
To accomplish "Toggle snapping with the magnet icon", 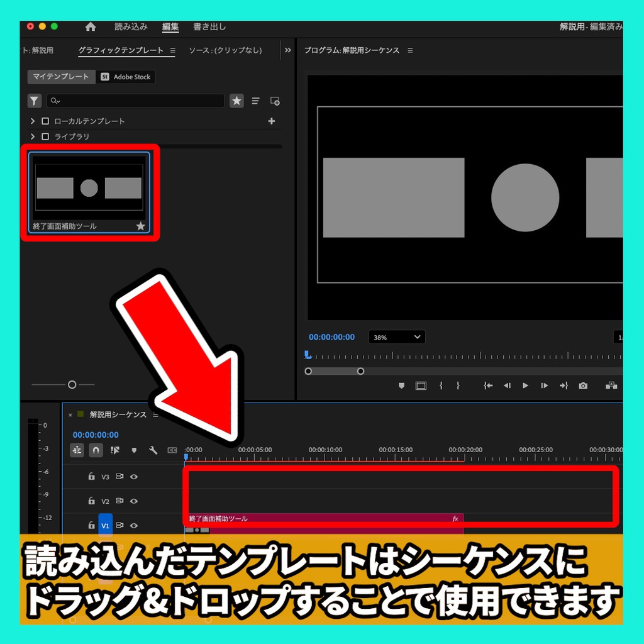I will (96, 450).
